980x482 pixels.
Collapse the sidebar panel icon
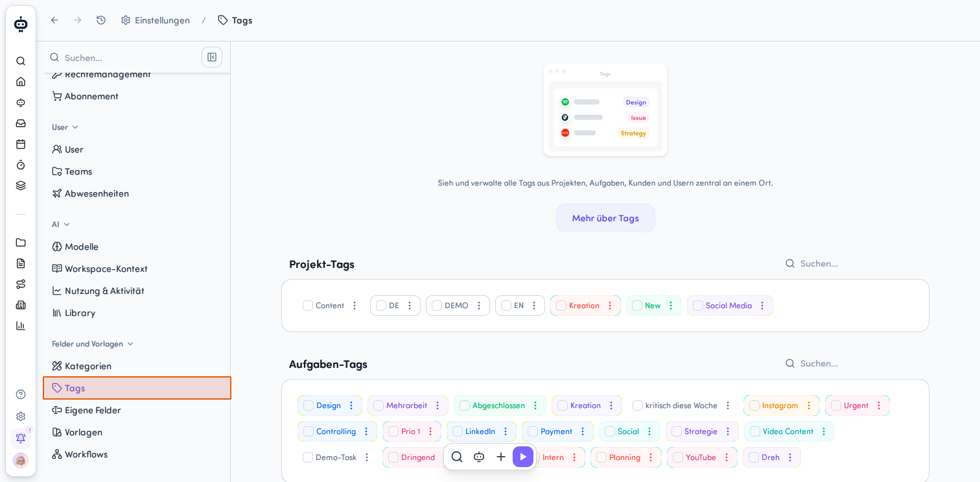click(212, 57)
